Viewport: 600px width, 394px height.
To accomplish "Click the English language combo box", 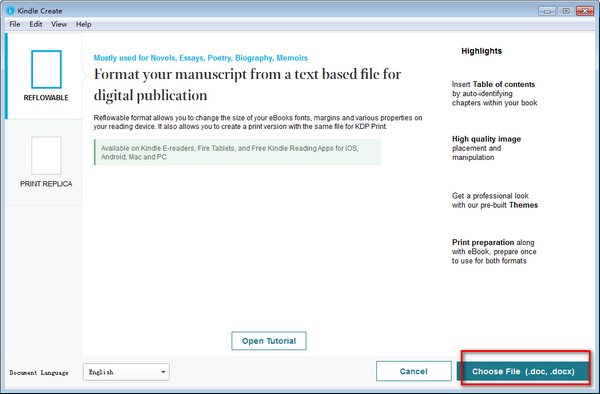I will click(x=126, y=372).
